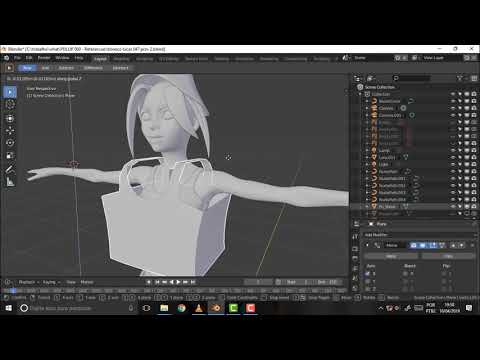Toggle visibility of the Lamp object
This screenshot has height=360, width=480.
click(x=453, y=150)
